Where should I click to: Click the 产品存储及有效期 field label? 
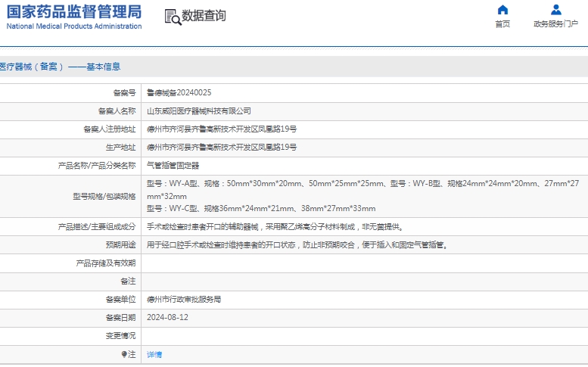click(x=106, y=263)
